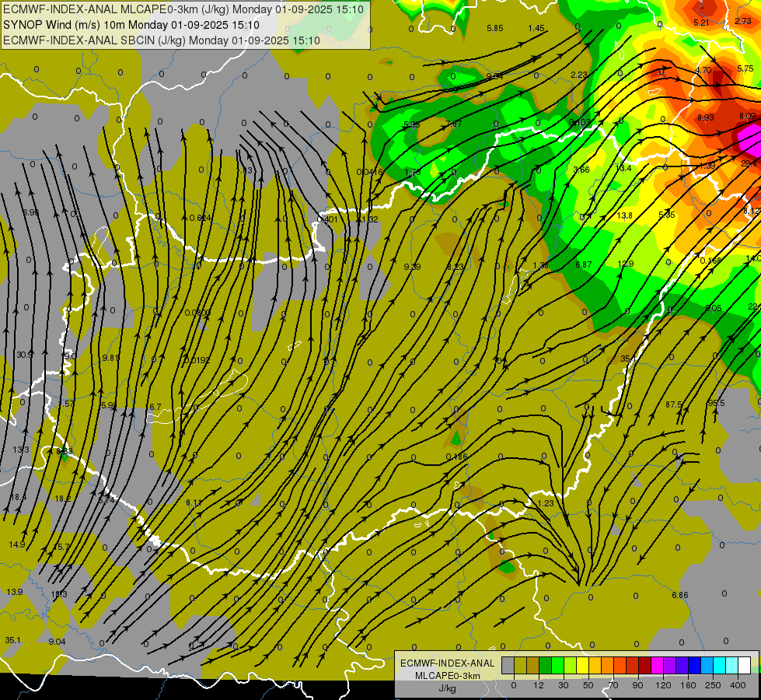761x700 pixels.
Task: Click the map value '6.86'
Action: click(680, 595)
